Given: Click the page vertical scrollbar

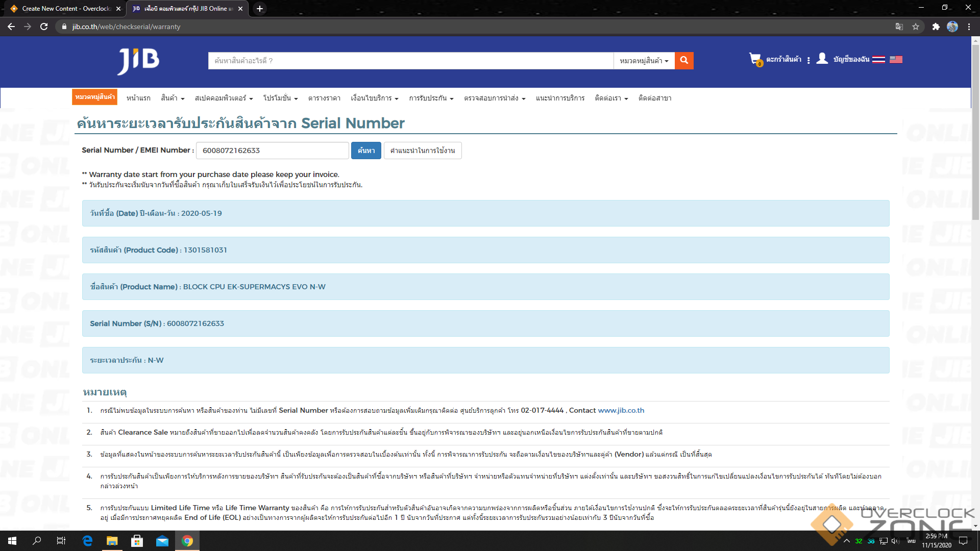Looking at the screenshot, I should point(975,133).
